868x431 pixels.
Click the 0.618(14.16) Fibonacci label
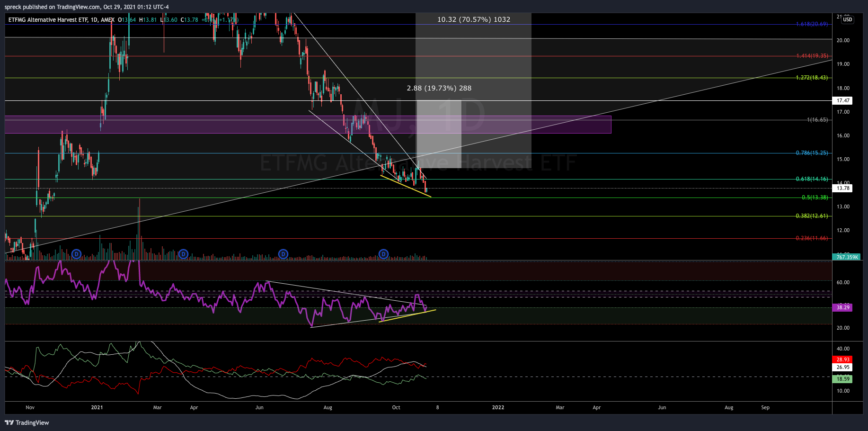(x=812, y=179)
